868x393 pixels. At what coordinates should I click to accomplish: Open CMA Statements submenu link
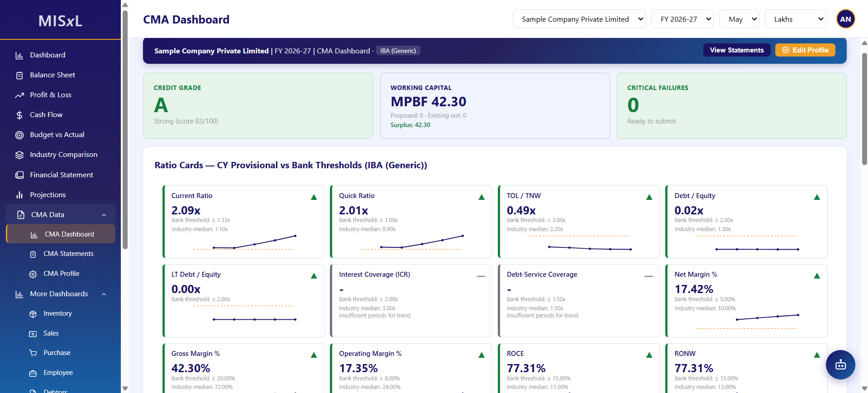tap(61, 254)
